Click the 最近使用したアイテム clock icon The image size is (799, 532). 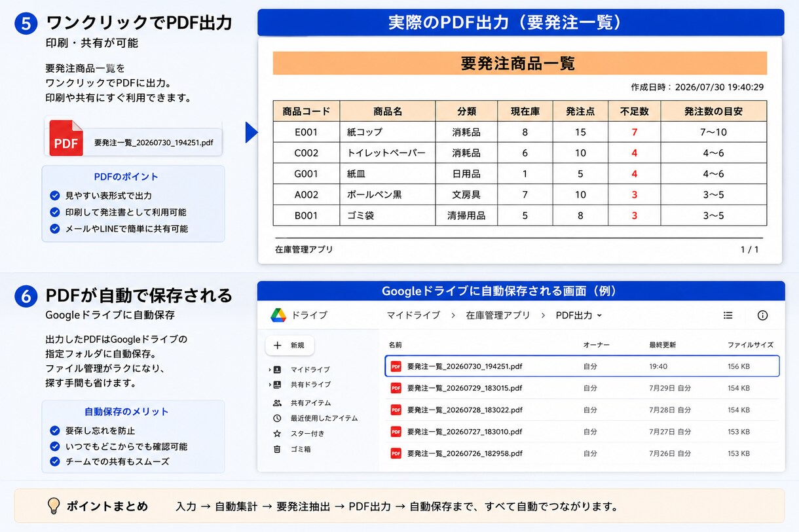pyautogui.click(x=277, y=418)
